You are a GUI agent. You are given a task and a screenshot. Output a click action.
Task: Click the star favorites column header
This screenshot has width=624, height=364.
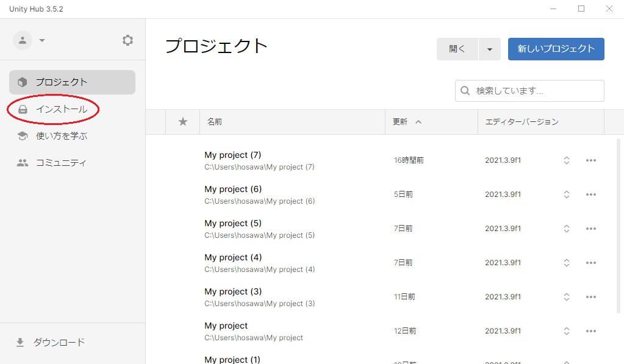point(182,122)
